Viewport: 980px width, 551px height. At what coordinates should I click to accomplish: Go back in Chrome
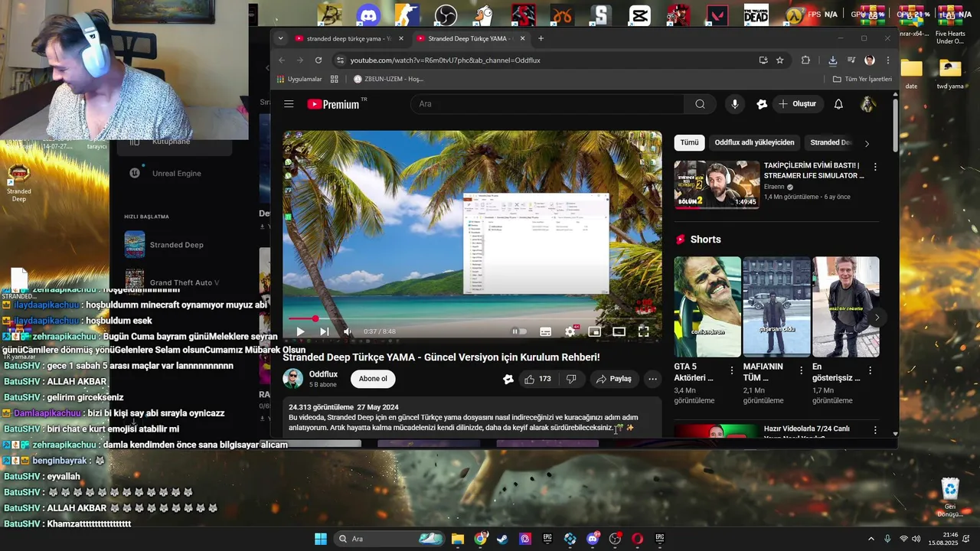pyautogui.click(x=282, y=60)
